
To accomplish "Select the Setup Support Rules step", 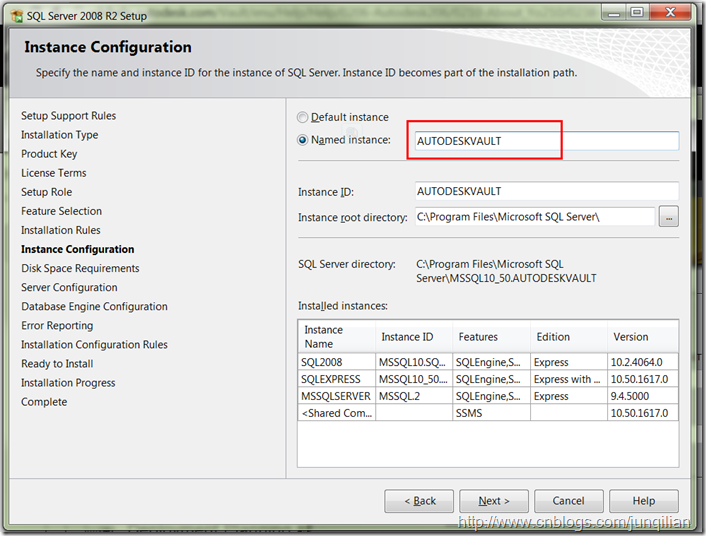I will pos(68,116).
